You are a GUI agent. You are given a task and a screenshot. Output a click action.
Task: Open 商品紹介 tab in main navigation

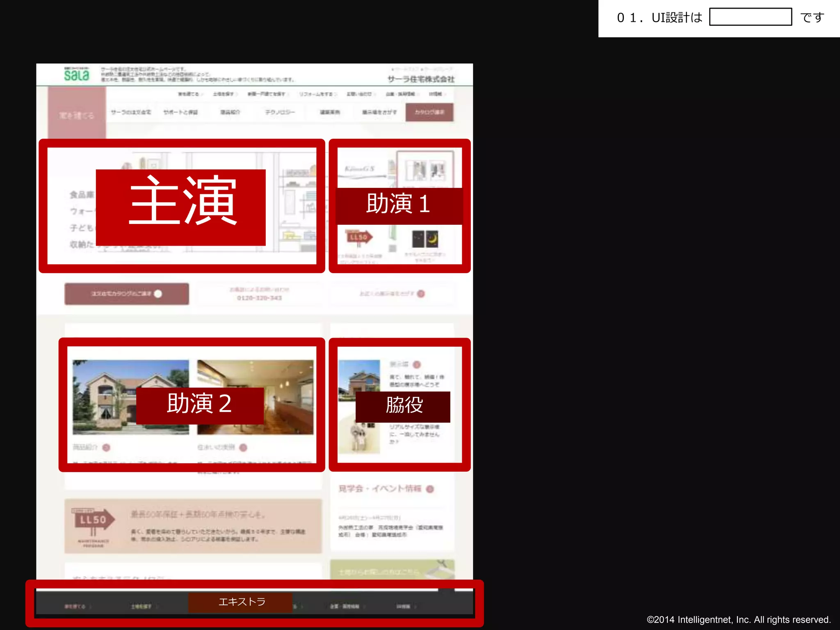pos(230,112)
